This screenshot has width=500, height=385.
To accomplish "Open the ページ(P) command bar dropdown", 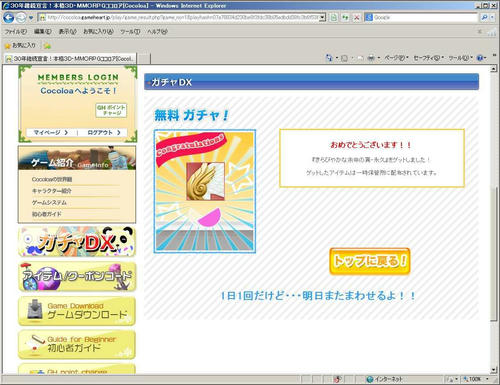I will point(396,58).
